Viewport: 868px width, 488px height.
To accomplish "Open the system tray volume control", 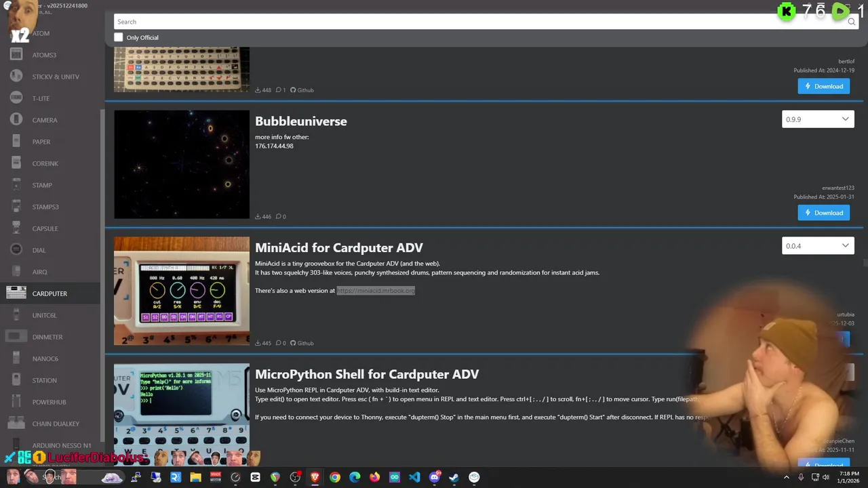I will [x=825, y=477].
